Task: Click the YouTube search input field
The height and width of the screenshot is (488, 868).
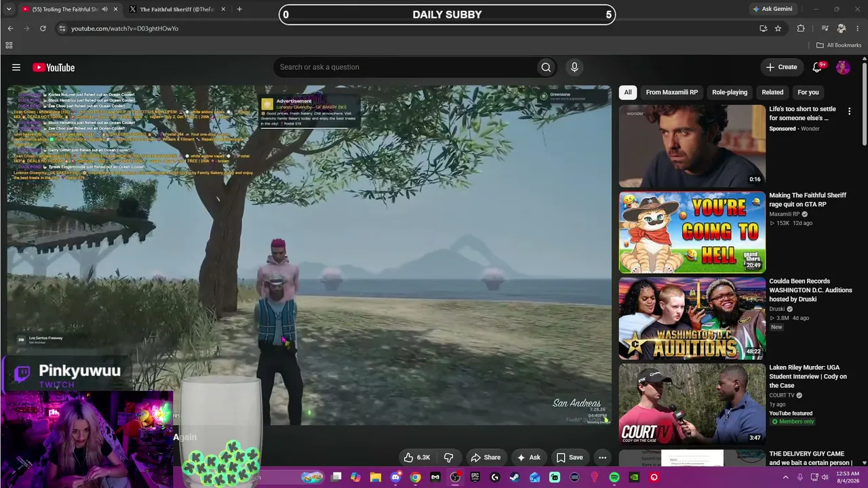Action: coord(404,67)
